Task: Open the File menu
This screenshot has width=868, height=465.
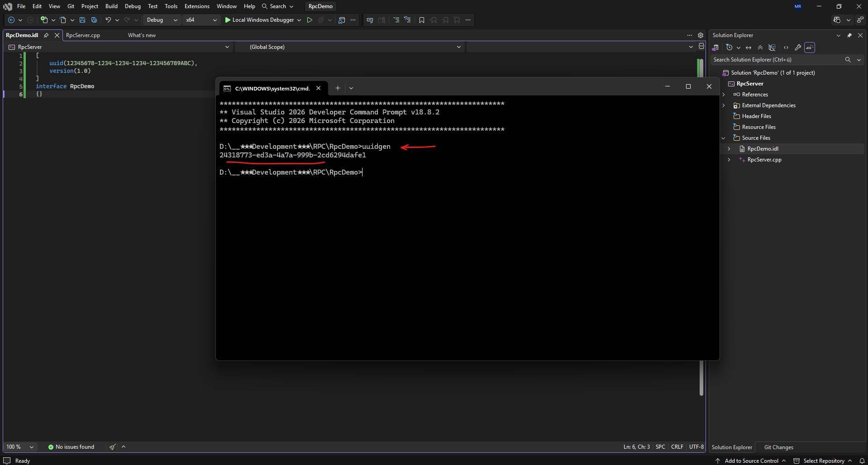Action: 21,6
